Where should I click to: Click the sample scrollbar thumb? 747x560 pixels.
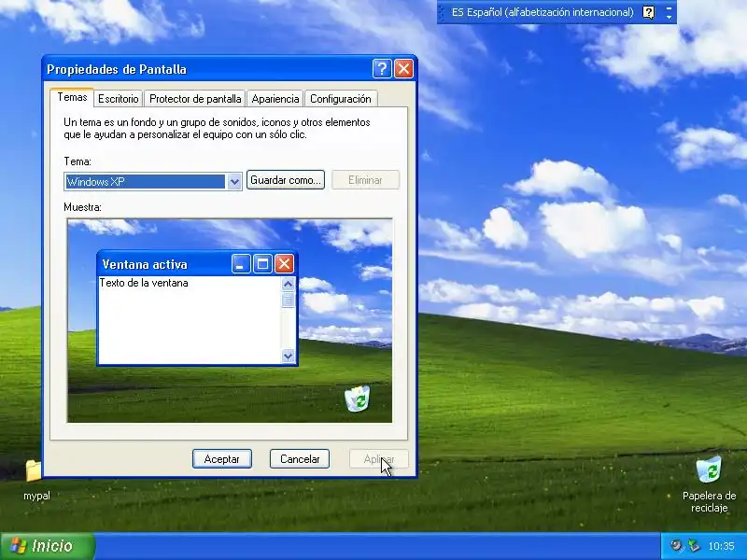click(x=288, y=300)
